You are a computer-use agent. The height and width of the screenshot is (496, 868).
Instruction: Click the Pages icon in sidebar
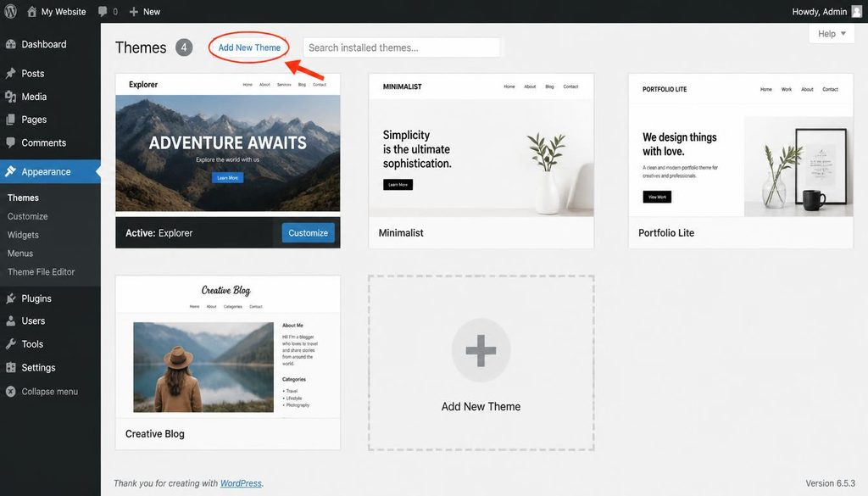coord(10,120)
